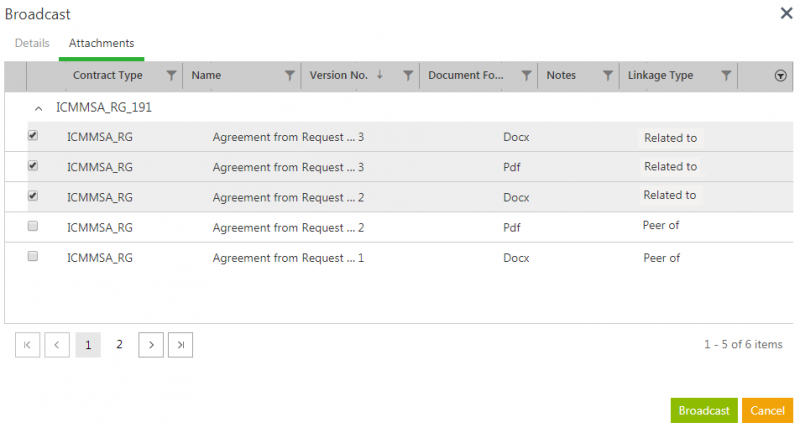Viewport: 800px width, 428px height.
Task: Check the version 1 Docx attachment
Action: [x=33, y=257]
